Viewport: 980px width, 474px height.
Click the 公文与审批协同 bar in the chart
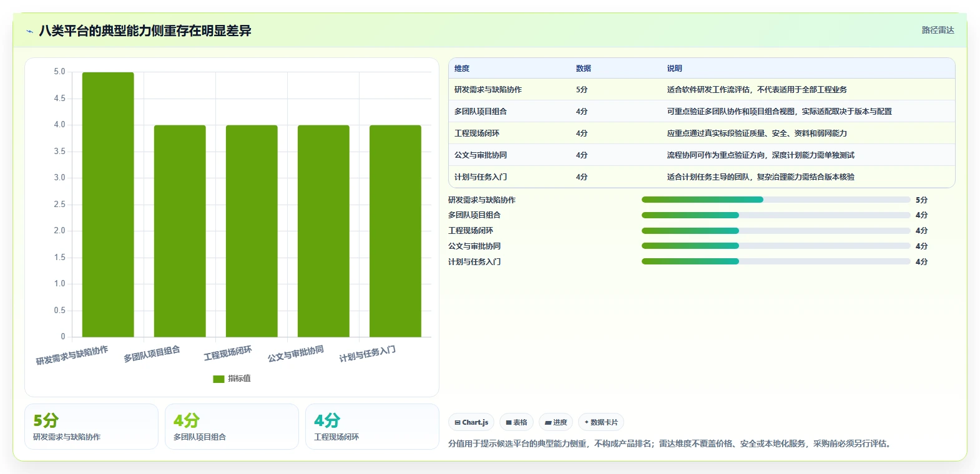[323, 231]
